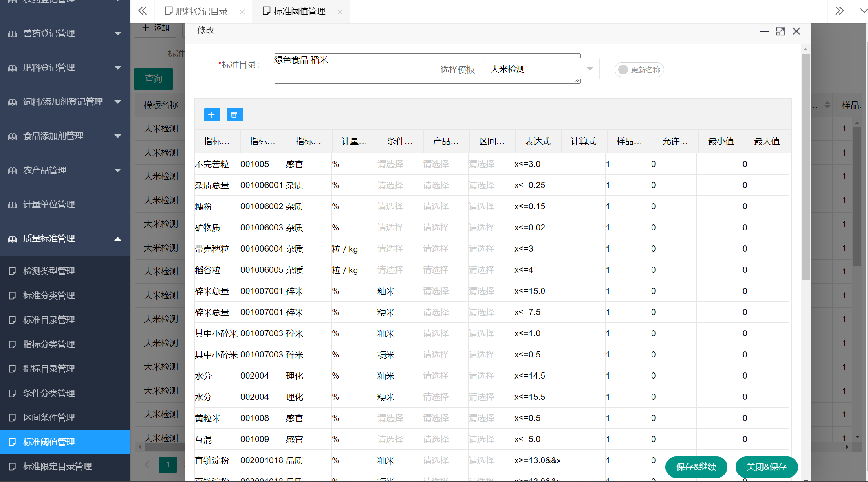Switch to 标准阈值管理 tab
The image size is (868, 482).
[x=300, y=11]
